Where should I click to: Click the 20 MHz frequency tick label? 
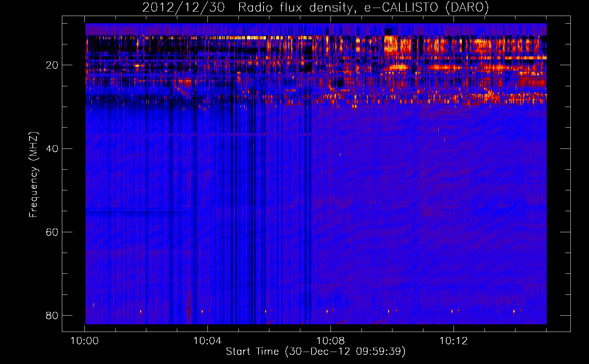tap(52, 65)
